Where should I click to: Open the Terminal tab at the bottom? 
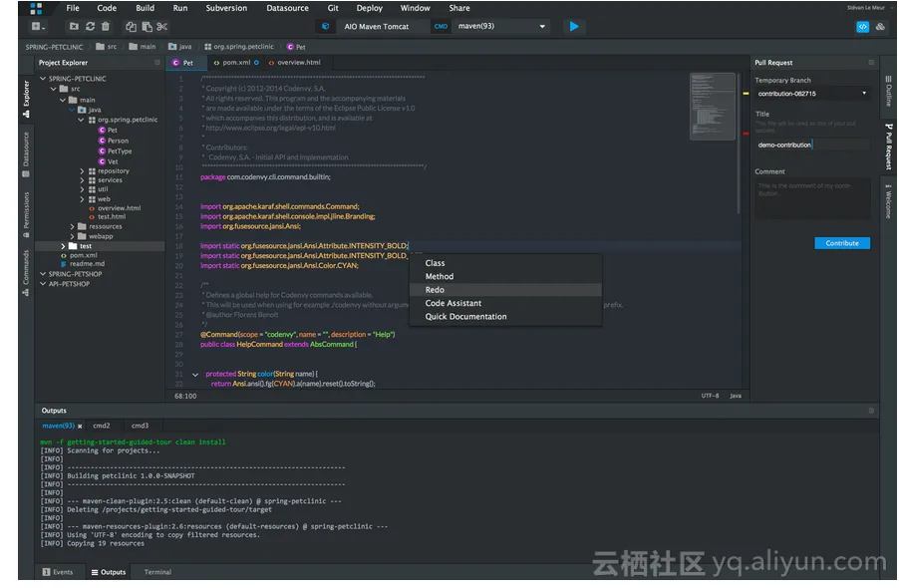(x=157, y=572)
